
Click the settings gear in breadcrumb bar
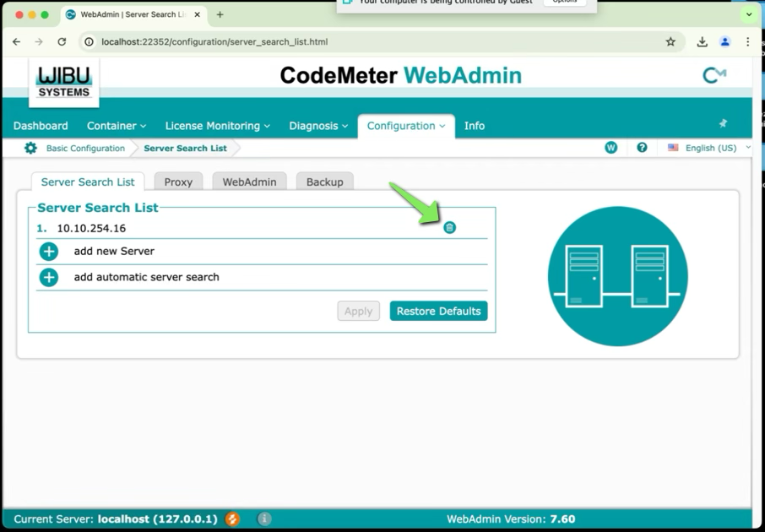(30, 148)
